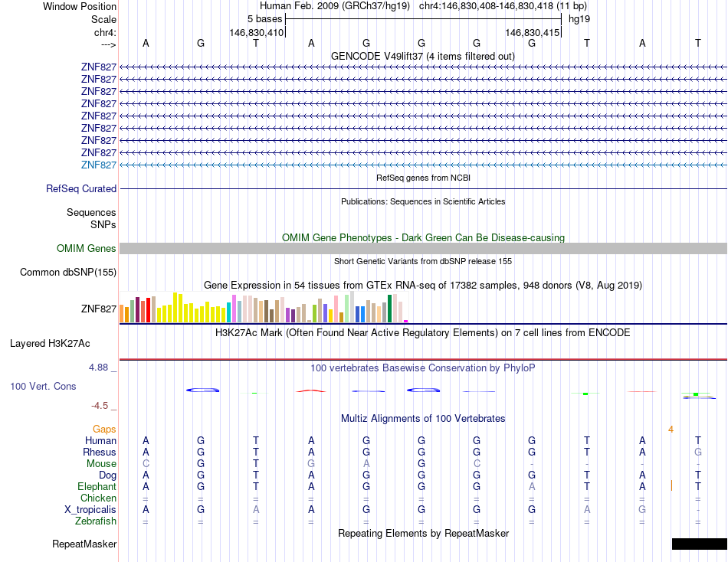Click the chr4:146,830,408-146,830,418 position text
Screen dimensions: 728x562
pyautogui.click(x=486, y=6)
